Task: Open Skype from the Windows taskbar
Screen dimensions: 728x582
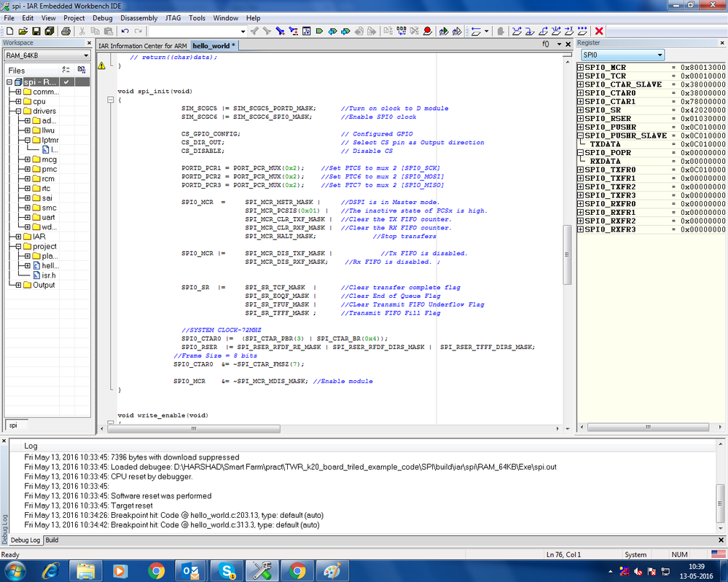Action: pyautogui.click(x=227, y=570)
